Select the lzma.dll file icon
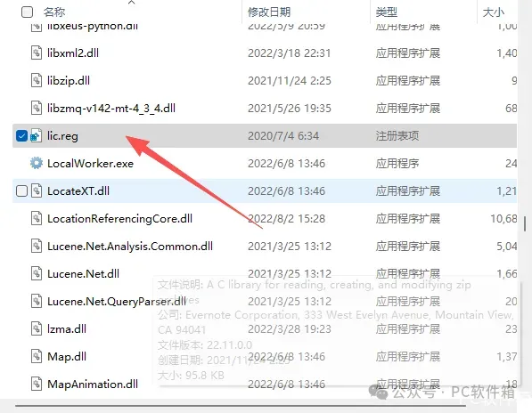This screenshot has width=532, height=413. [37, 328]
